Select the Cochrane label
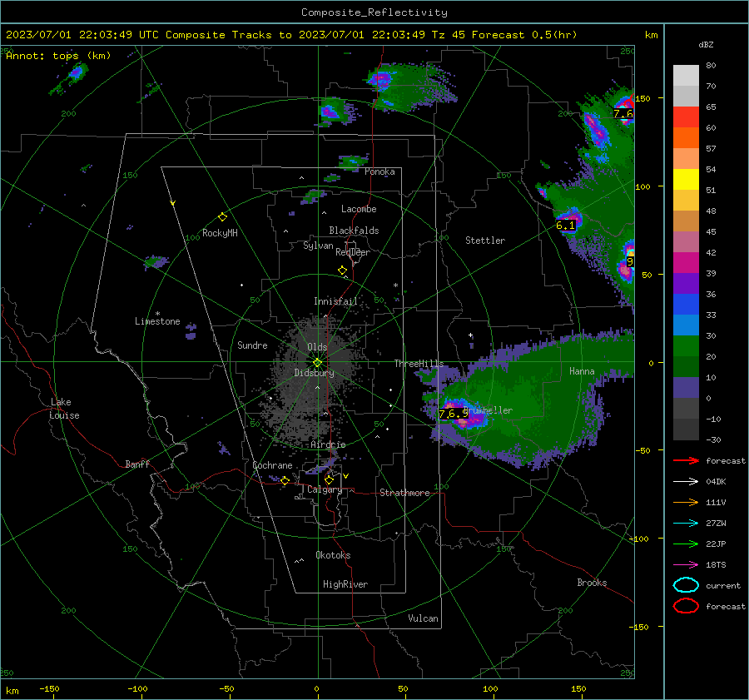Image resolution: width=749 pixels, height=700 pixels. [x=272, y=465]
